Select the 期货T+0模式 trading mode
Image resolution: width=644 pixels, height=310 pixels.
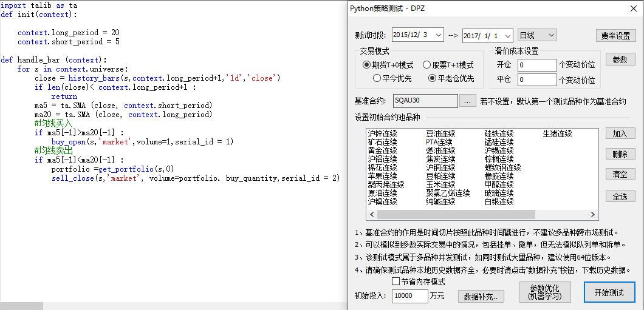pyautogui.click(x=366, y=65)
